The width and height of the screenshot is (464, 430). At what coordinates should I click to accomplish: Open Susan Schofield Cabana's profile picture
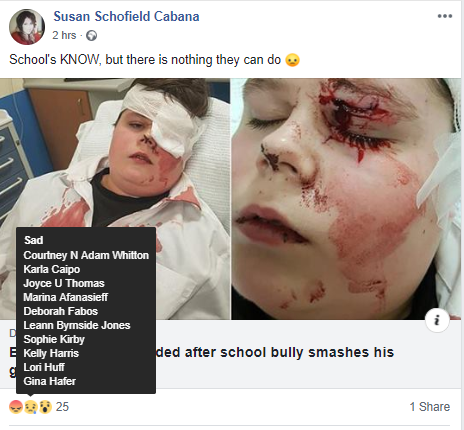[27, 27]
